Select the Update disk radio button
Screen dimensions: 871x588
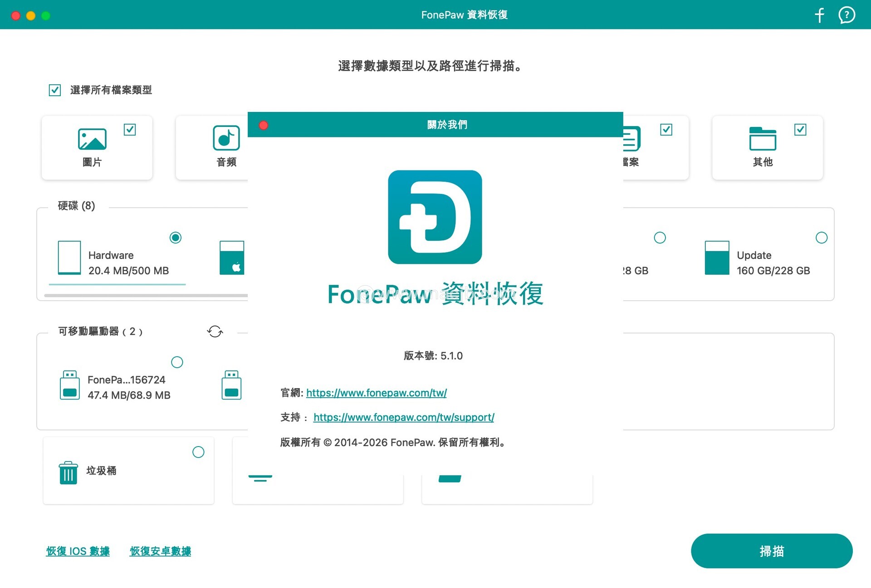[x=821, y=238]
